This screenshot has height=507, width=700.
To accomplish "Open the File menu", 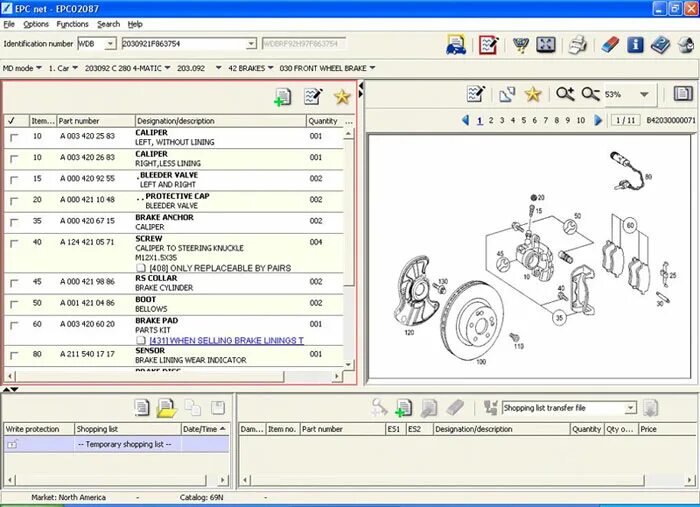I will (x=9, y=24).
